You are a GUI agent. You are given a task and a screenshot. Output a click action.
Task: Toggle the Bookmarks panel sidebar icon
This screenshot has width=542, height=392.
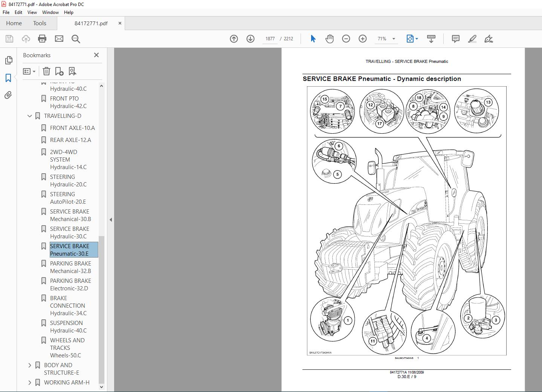coord(8,78)
